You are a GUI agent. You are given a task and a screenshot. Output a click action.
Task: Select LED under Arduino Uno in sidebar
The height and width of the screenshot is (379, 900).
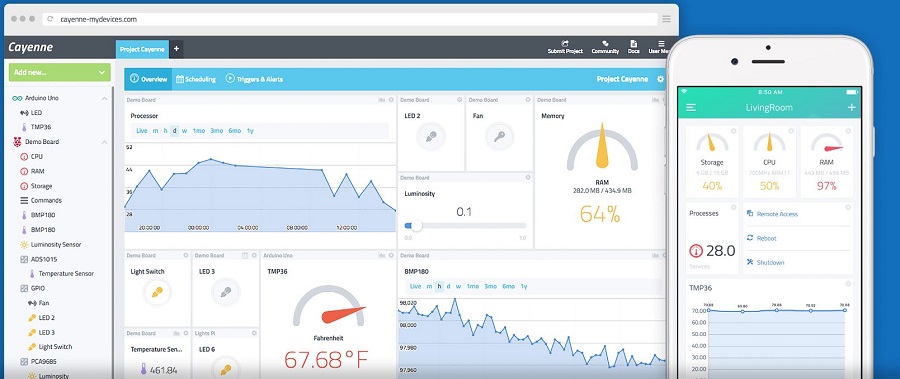tap(36, 113)
